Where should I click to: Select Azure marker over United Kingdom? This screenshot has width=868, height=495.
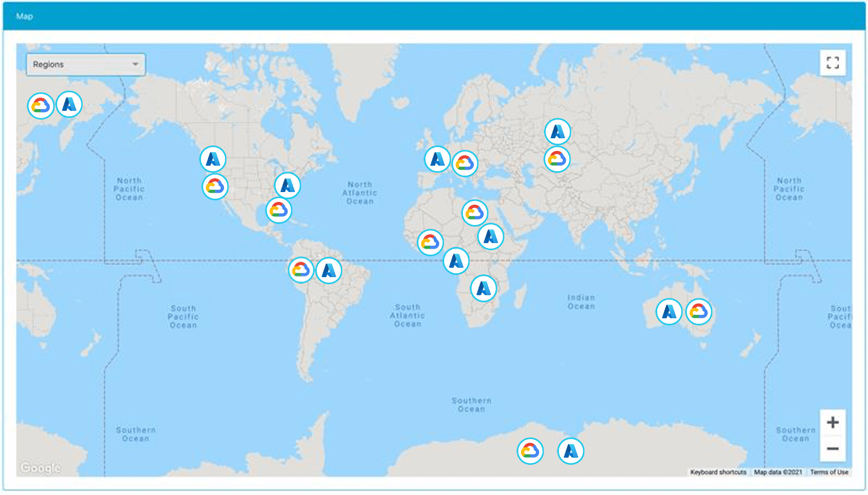[x=438, y=159]
